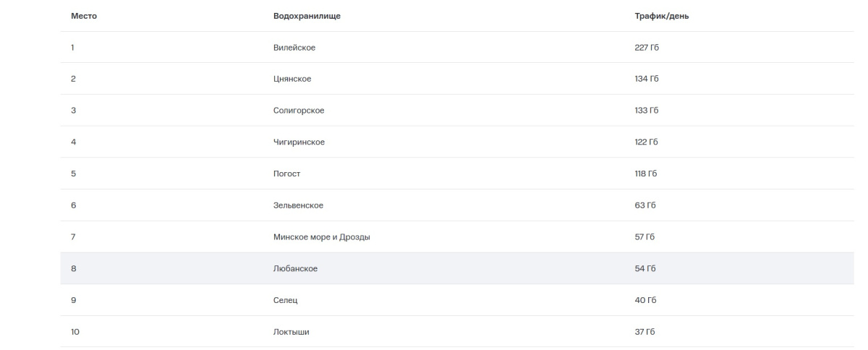Click the 227 Гб traffic value

point(647,48)
